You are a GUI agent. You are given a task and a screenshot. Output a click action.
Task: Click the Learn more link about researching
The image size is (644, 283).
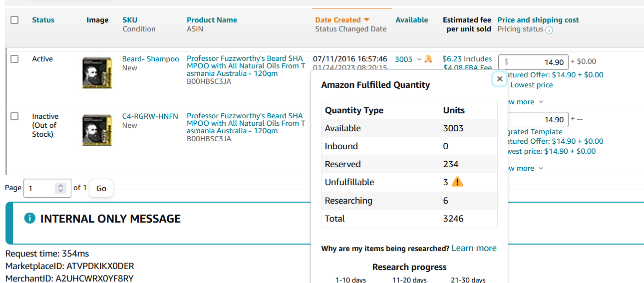click(x=474, y=248)
